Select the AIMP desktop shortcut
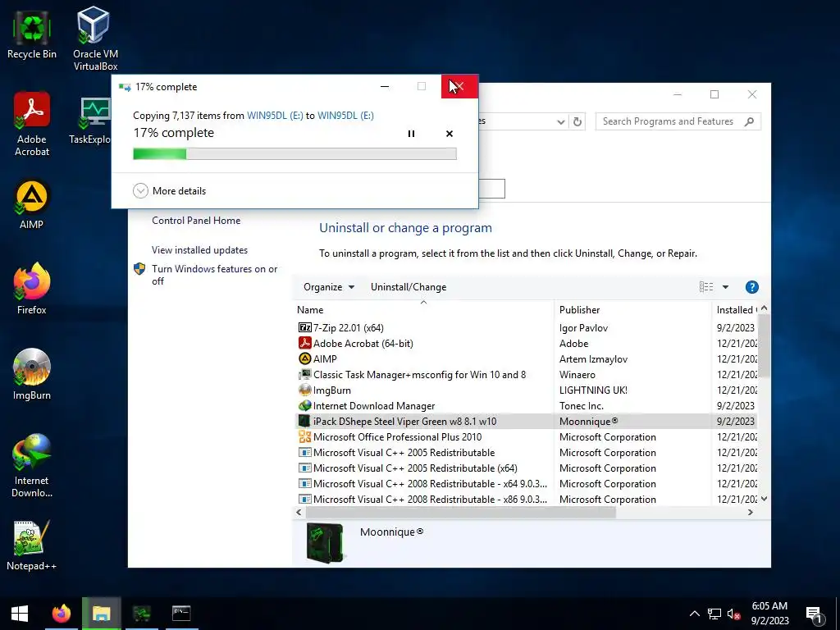Viewport: 840px width, 630px height. pos(32,205)
